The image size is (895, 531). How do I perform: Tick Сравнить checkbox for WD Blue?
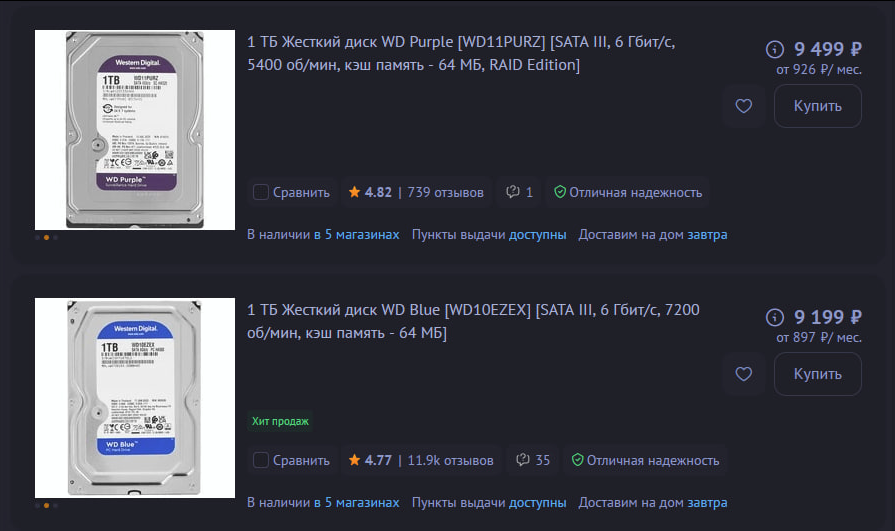[261, 460]
